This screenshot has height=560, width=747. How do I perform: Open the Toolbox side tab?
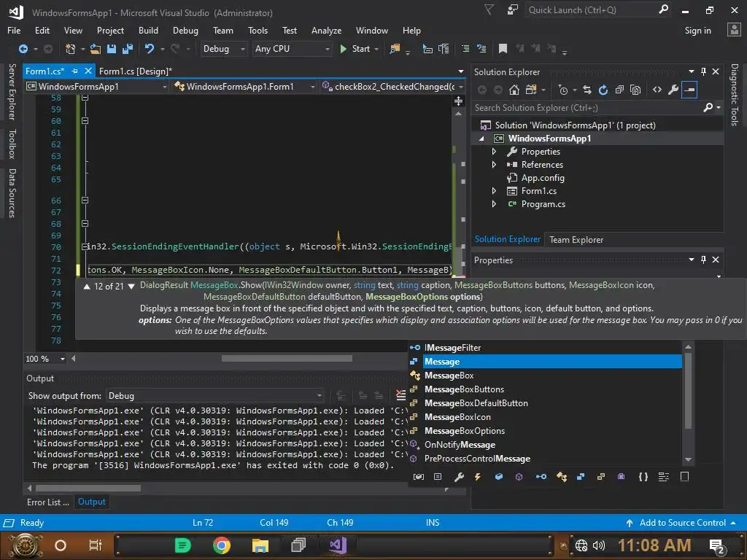click(x=12, y=144)
